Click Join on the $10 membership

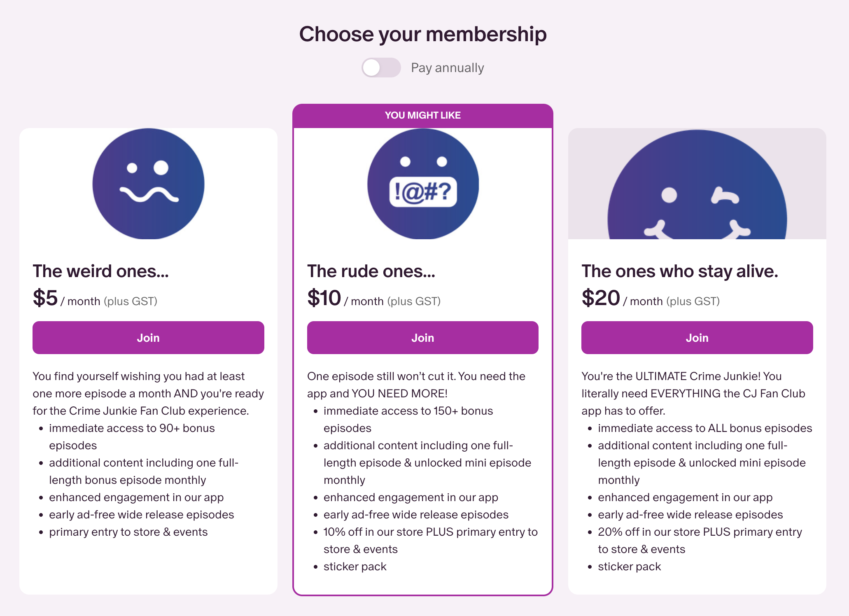click(422, 338)
